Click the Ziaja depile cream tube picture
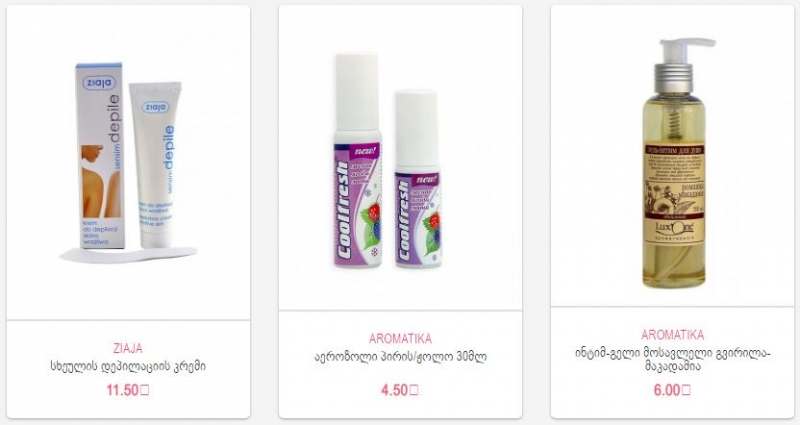 [x=155, y=164]
